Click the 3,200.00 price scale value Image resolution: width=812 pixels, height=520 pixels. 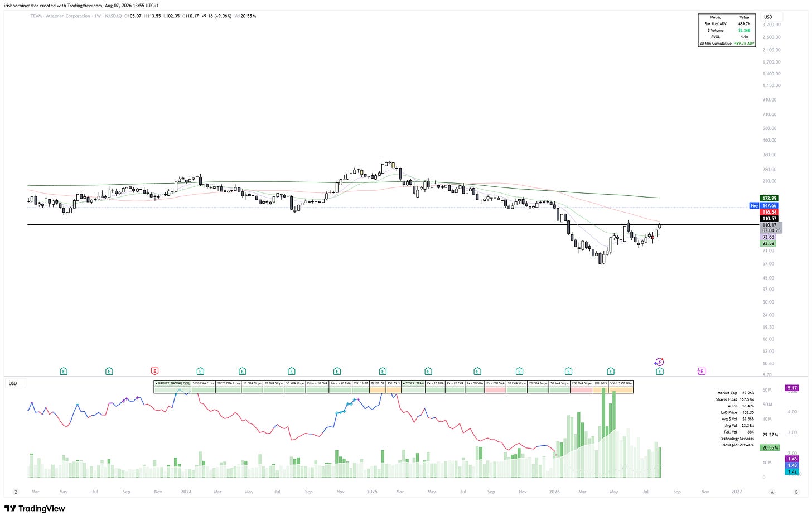(771, 25)
